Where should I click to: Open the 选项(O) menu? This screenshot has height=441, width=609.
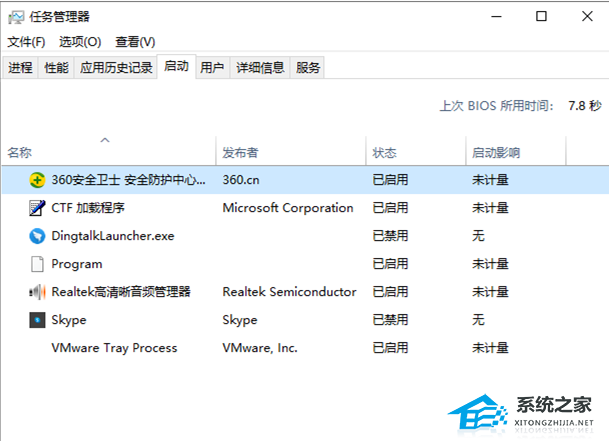click(80, 42)
